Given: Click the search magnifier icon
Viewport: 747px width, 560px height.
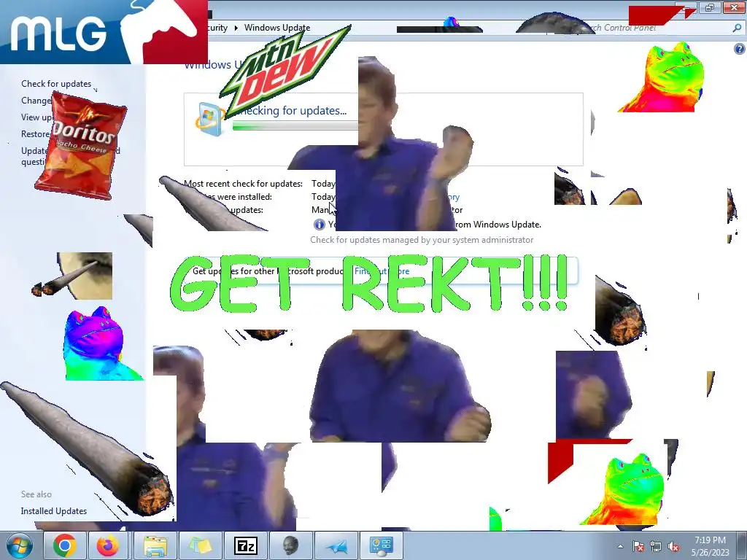Looking at the screenshot, I should click(x=737, y=28).
